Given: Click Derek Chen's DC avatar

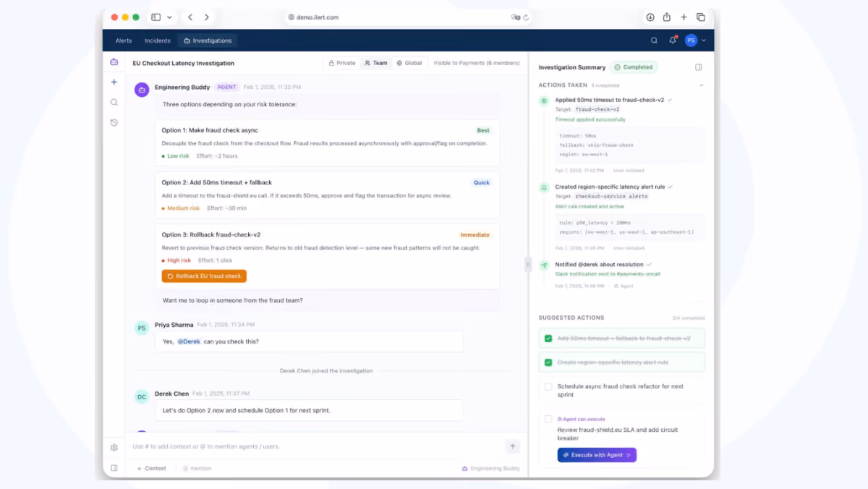Looking at the screenshot, I should click(x=142, y=396).
